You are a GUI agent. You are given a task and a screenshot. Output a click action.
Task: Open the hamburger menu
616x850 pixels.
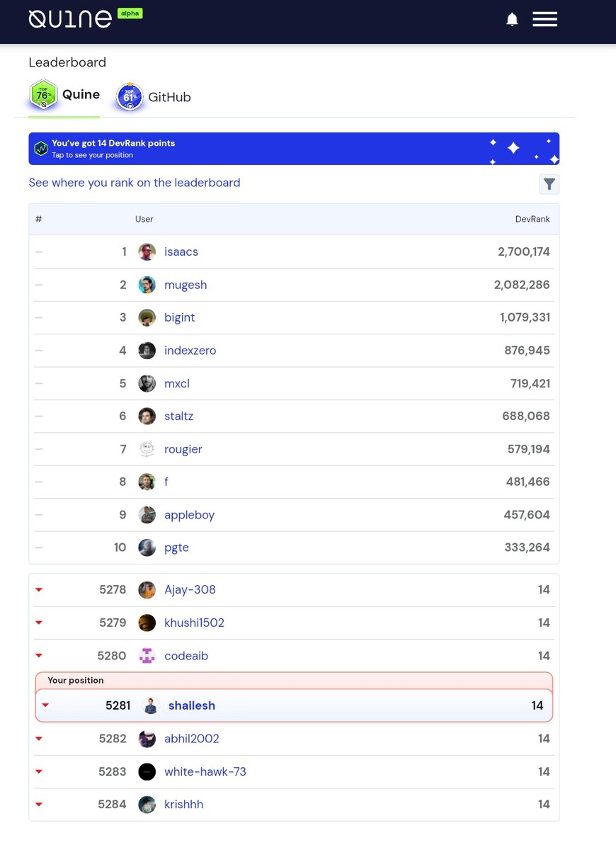coord(545,19)
